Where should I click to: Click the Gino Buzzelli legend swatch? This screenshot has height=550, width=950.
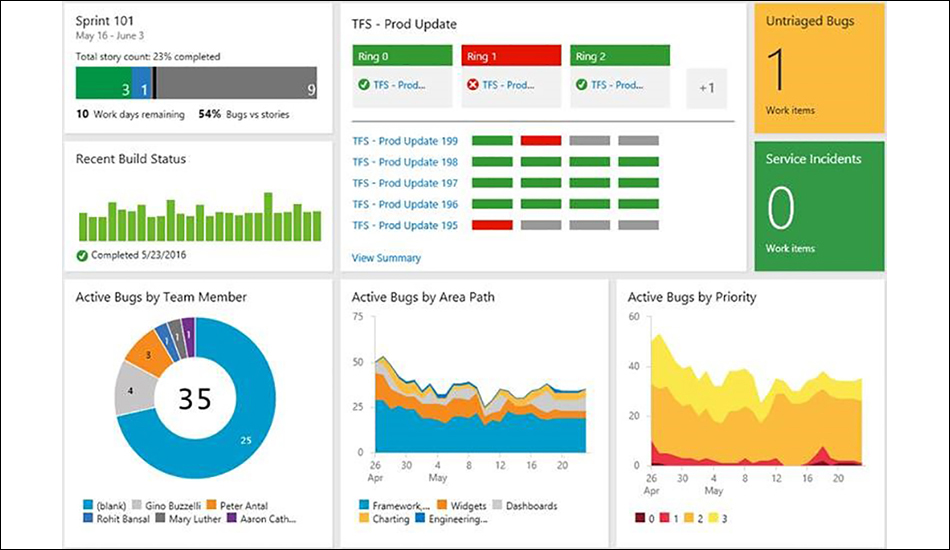pos(137,505)
